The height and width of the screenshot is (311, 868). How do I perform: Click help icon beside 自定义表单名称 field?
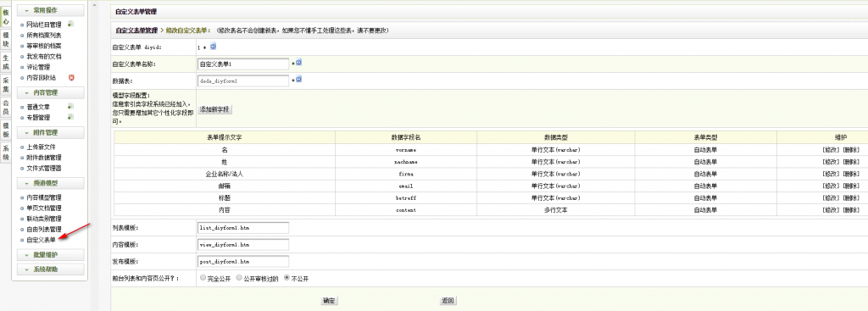pyautogui.click(x=299, y=63)
